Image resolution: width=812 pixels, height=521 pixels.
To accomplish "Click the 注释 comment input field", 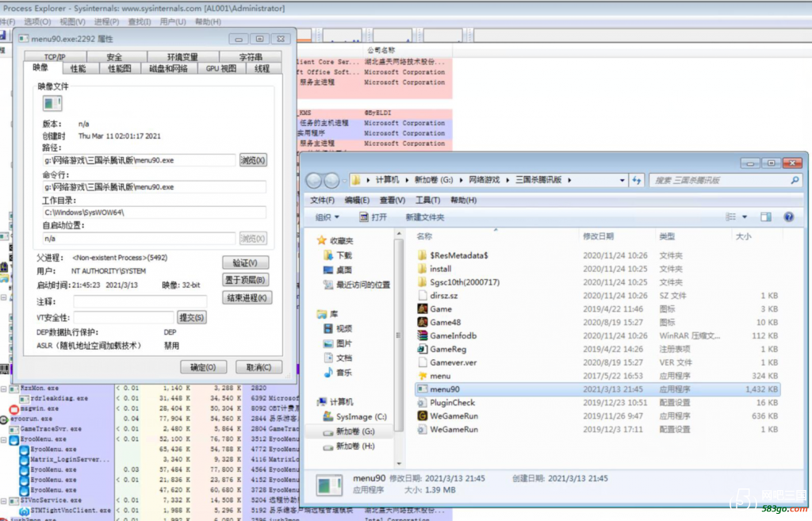I will click(140, 301).
